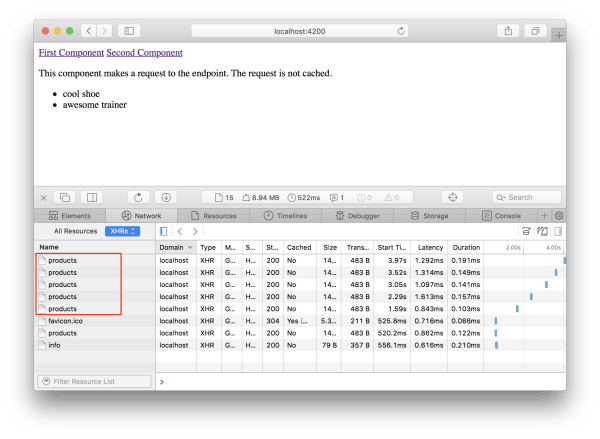Click resource count indicator 15

pos(224,198)
